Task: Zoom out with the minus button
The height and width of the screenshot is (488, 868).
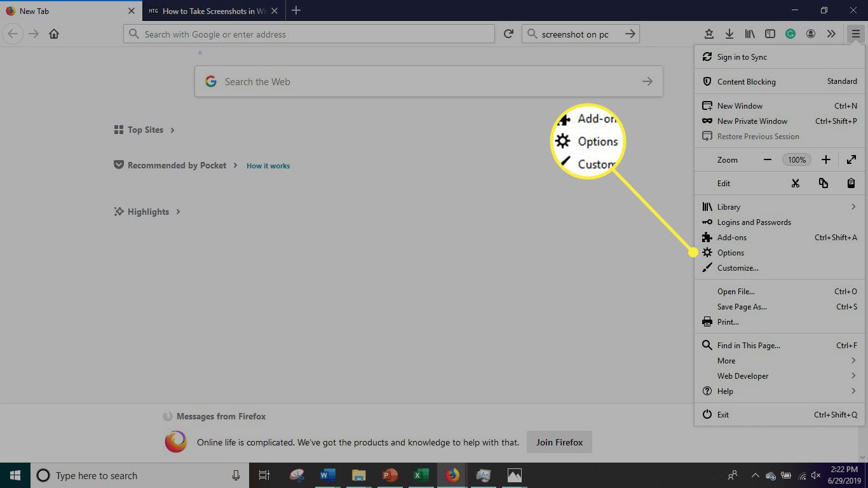Action: [x=768, y=159]
